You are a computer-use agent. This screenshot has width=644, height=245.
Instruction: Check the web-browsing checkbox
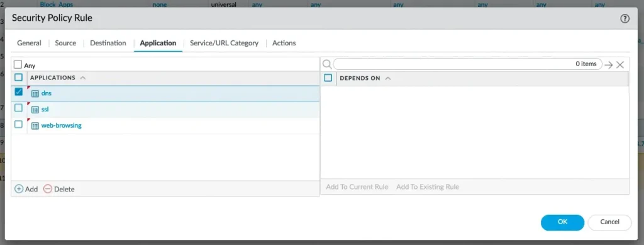click(x=18, y=124)
